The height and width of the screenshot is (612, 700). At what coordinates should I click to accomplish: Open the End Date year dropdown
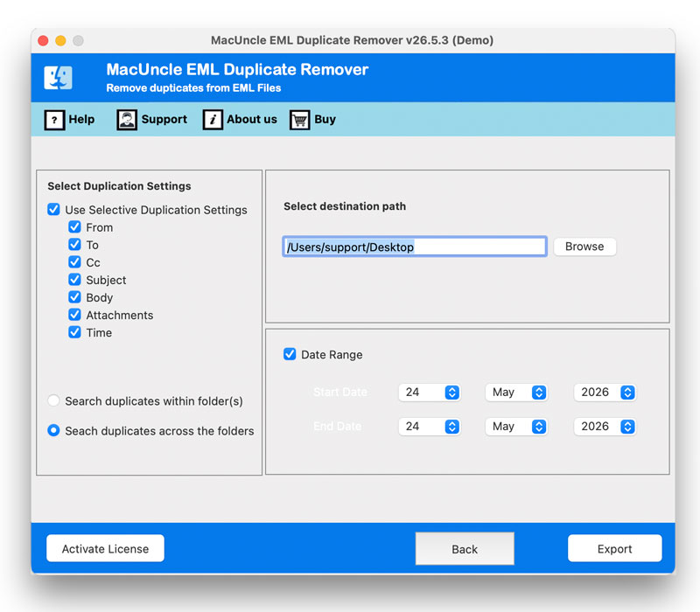605,427
